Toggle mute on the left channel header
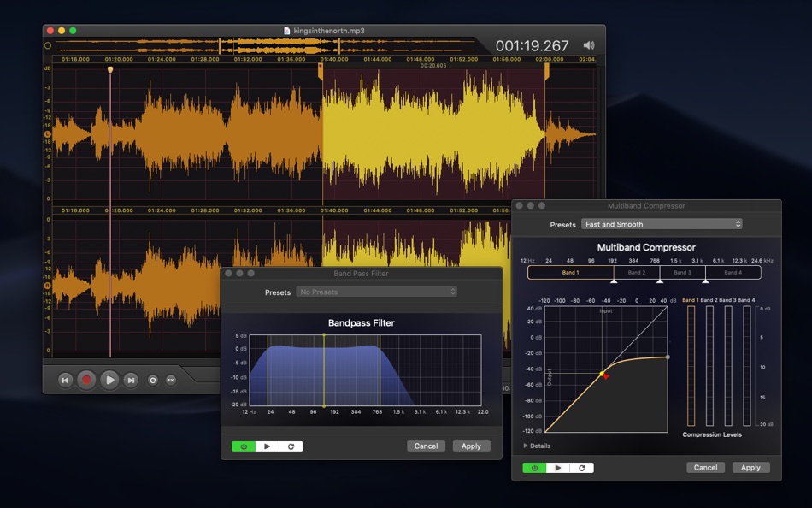This screenshot has width=812, height=508. 48,134
